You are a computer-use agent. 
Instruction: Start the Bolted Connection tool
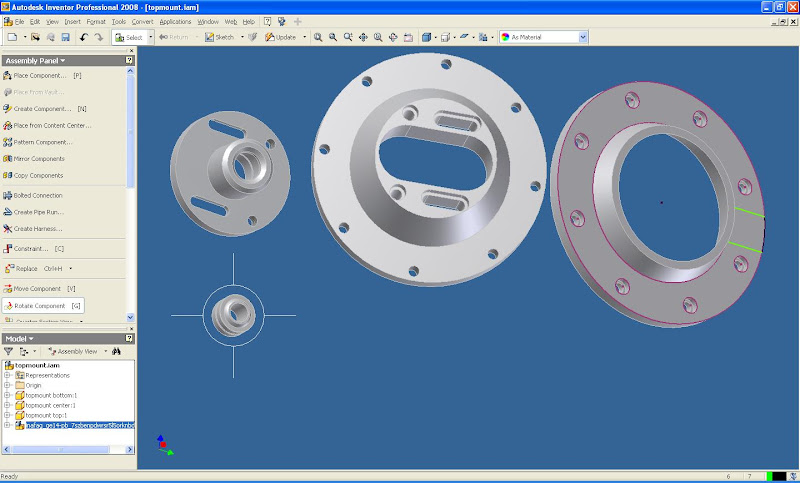tap(38, 195)
